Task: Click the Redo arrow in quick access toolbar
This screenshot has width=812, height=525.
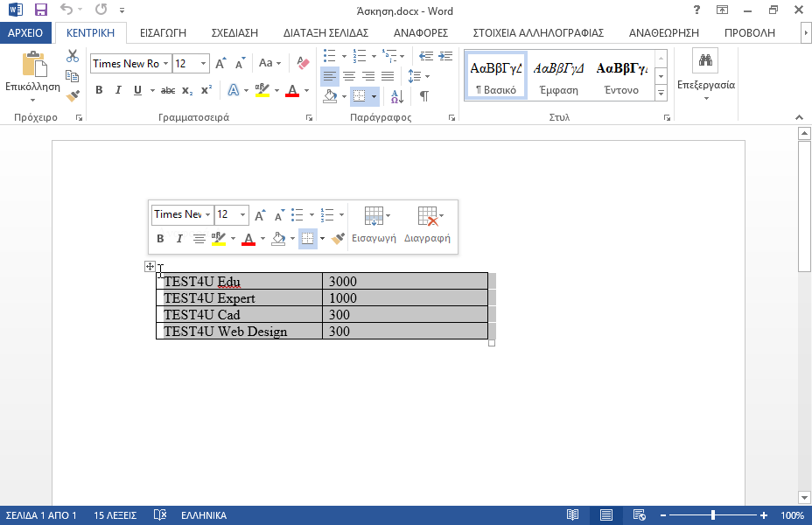Action: [x=101, y=9]
